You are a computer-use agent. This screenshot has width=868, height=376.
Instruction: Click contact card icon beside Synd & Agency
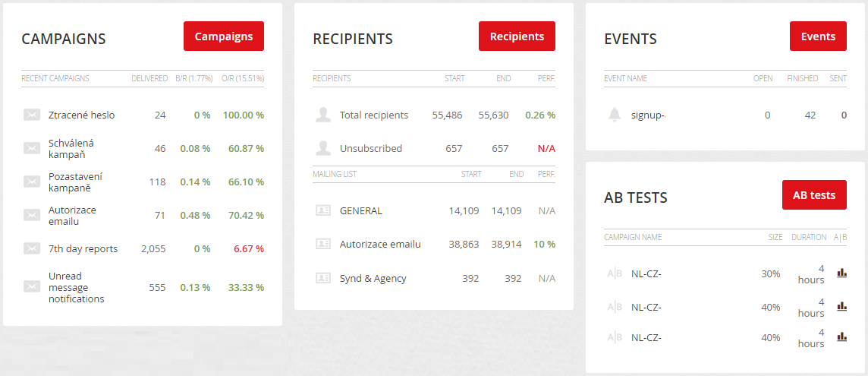click(323, 279)
